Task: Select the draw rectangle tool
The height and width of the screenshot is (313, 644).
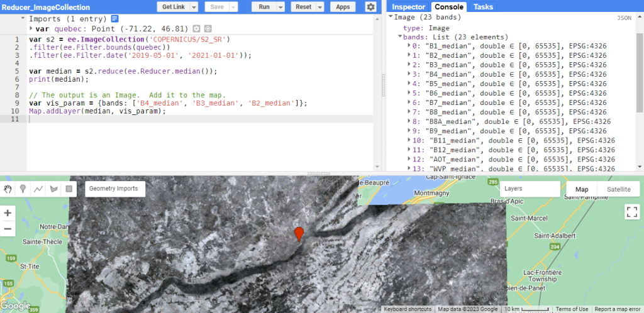Action: pos(69,189)
